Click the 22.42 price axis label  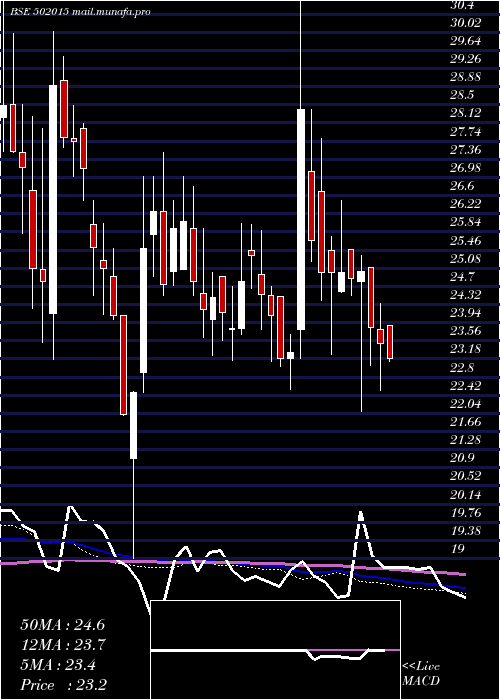(x=465, y=385)
